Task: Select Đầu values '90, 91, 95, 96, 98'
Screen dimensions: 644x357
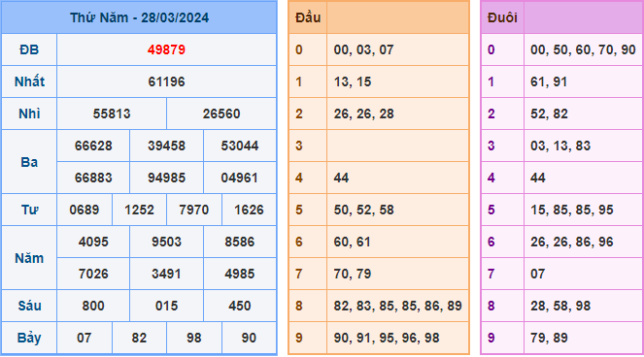Action: coord(387,338)
